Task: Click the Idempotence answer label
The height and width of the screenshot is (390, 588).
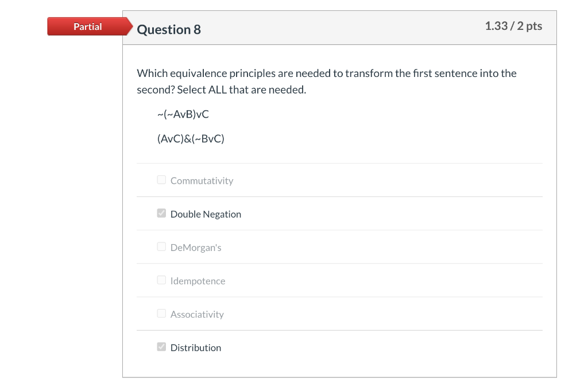Action: point(198,281)
